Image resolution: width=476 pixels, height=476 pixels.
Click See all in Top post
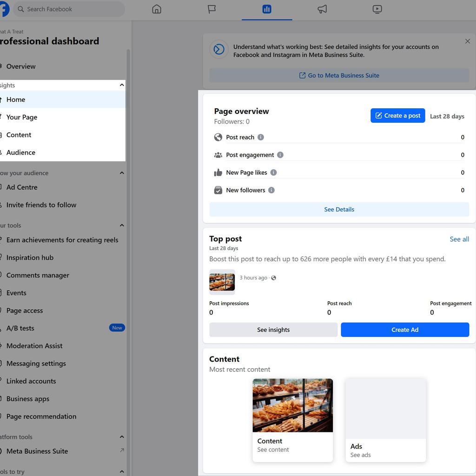tap(459, 239)
